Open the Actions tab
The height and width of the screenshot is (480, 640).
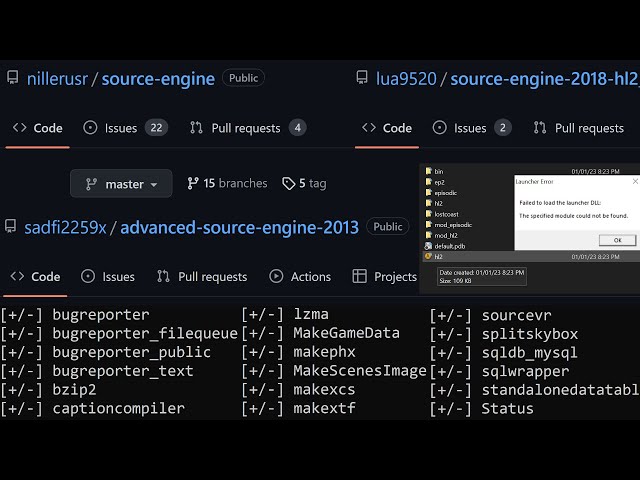pos(300,277)
